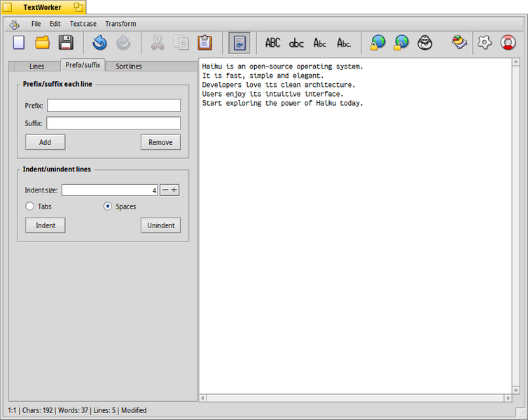The image size is (528, 420).
Task: Open the Transform menu
Action: pyautogui.click(x=120, y=24)
